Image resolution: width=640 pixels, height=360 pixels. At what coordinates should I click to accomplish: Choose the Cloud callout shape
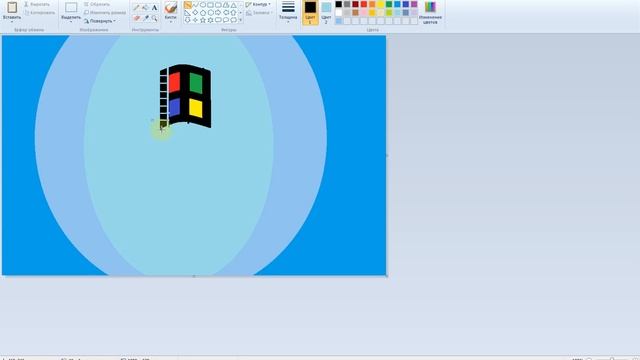pos(233,20)
